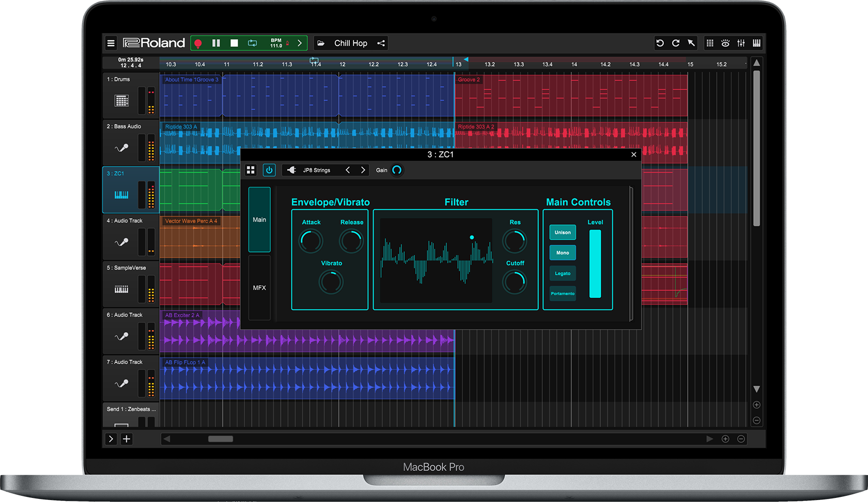Click the undo arrow icon
The width and height of the screenshot is (868, 502).
point(660,43)
